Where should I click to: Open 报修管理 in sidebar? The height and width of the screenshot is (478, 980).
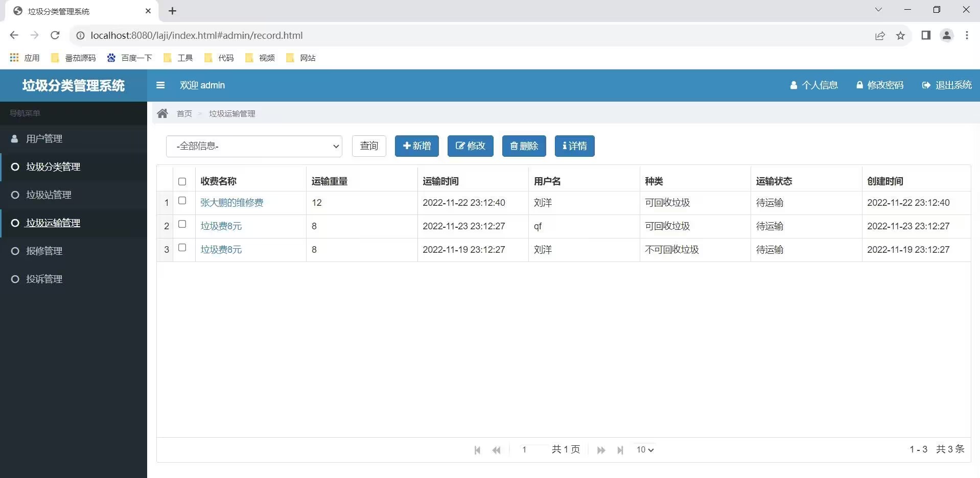[x=74, y=251]
